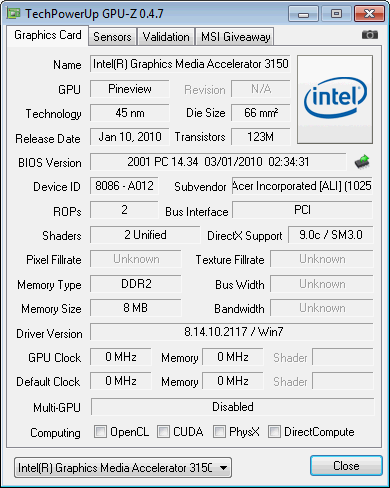
Task: Click the ROPs field showing 2
Action: [x=124, y=210]
